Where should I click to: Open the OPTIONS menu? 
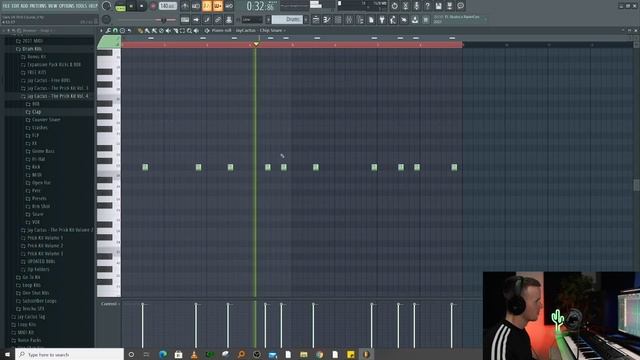(67, 6)
